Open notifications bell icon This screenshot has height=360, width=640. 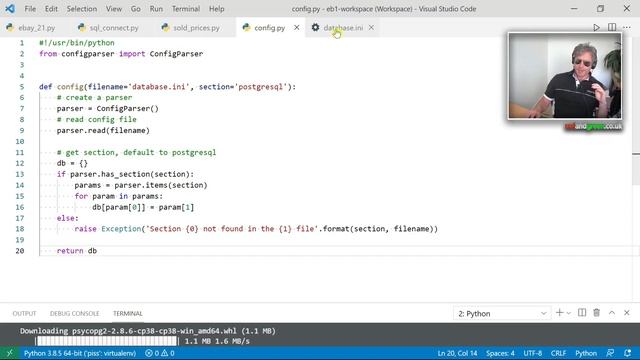(627, 353)
